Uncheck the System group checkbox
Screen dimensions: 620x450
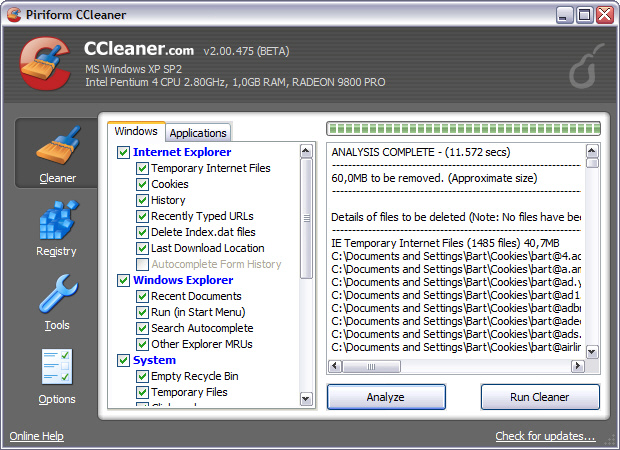point(123,360)
